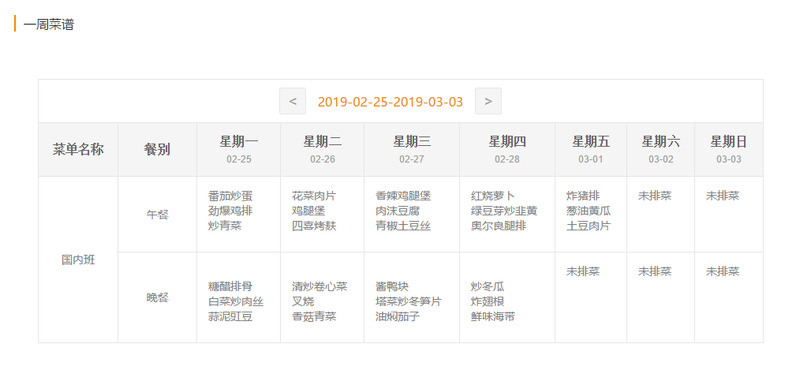
Task: Click the dish 番茄炒蛋
Action: pyautogui.click(x=231, y=196)
